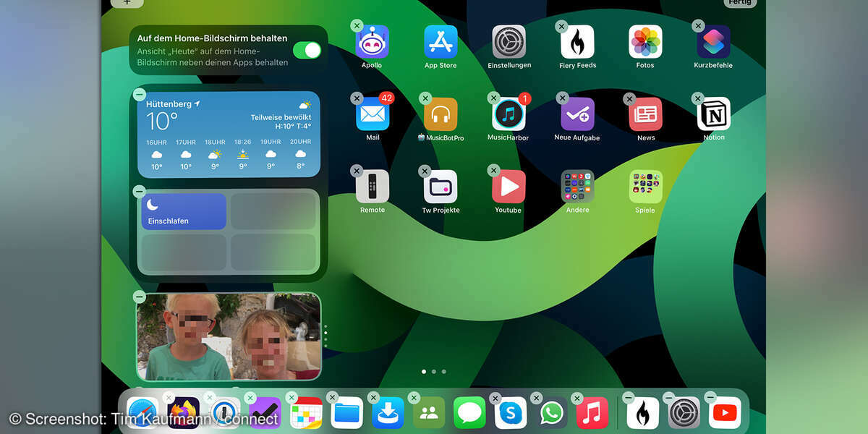868x434 pixels.
Task: Remove the weather widget with its minus button
Action: click(140, 95)
